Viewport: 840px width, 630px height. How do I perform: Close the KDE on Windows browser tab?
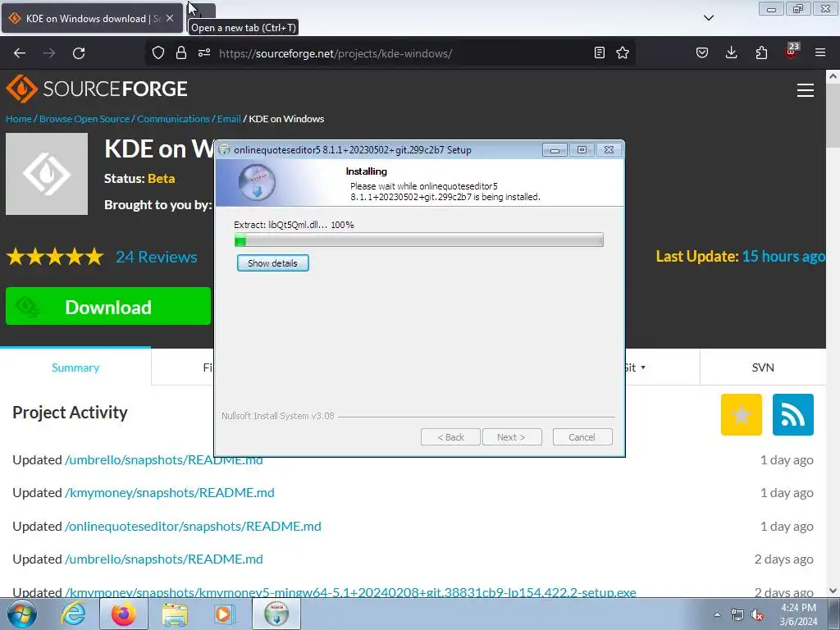[x=170, y=18]
